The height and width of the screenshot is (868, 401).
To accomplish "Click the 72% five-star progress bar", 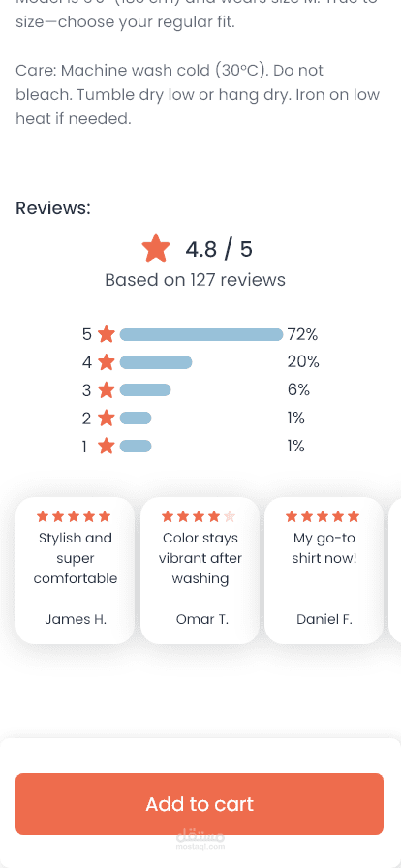I will coord(201,334).
